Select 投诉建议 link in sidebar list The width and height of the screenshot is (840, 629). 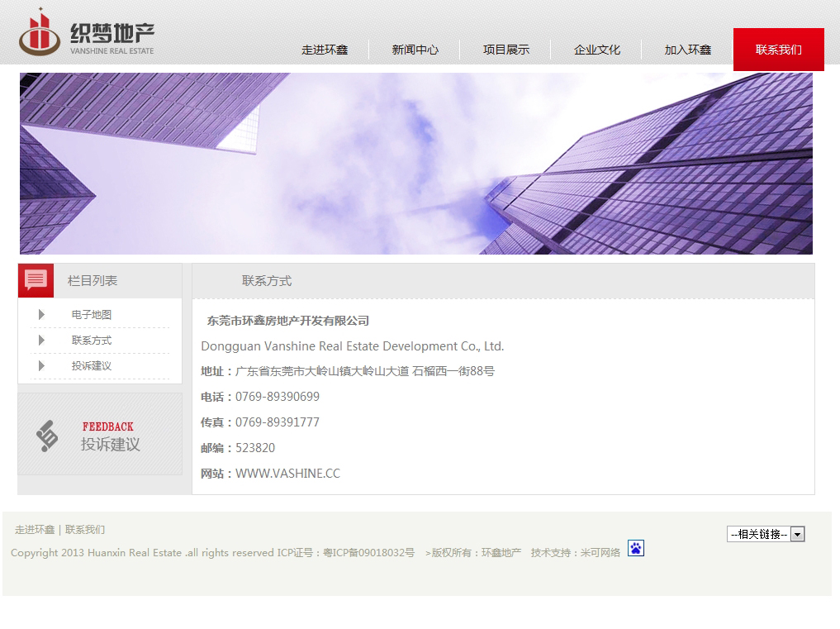(91, 365)
